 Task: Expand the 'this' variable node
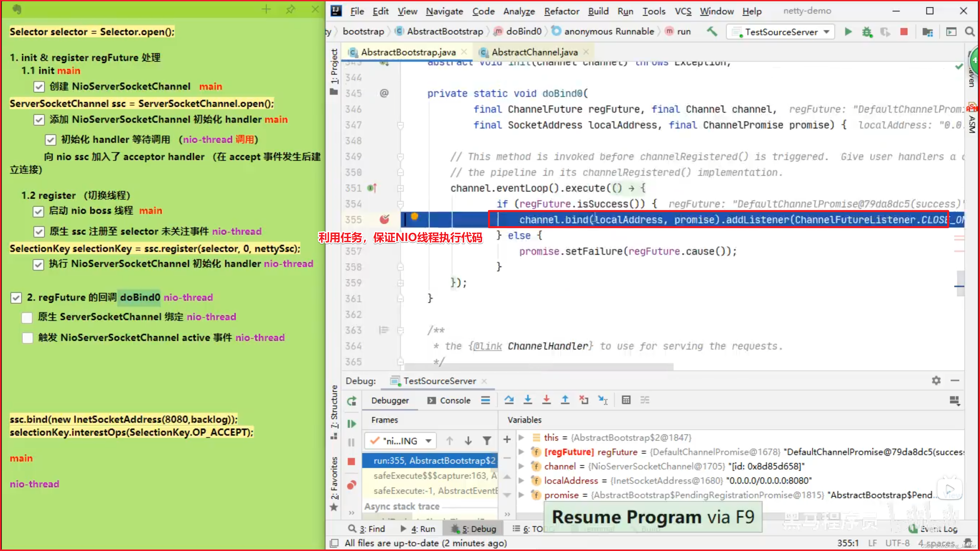(x=522, y=438)
